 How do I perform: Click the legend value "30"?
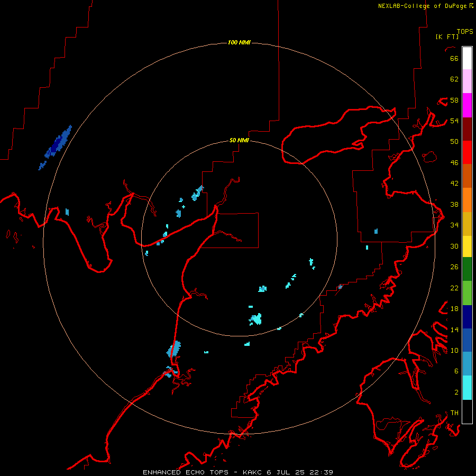454,246
